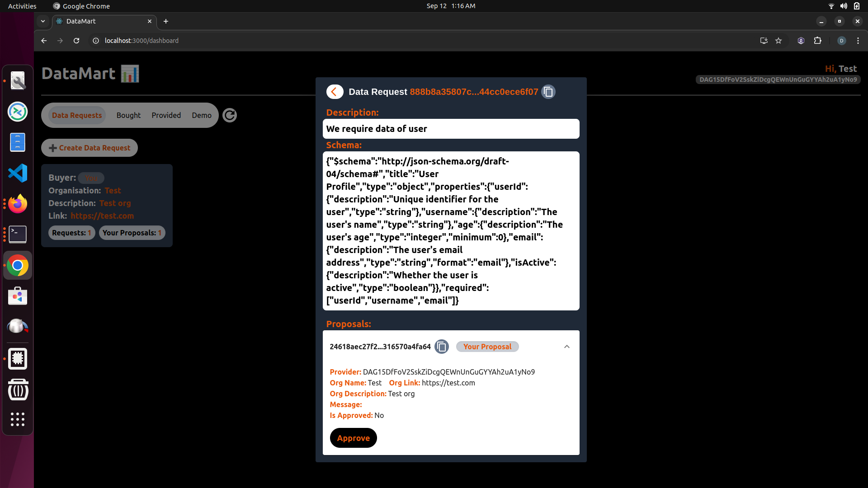
Task: Switch to the Bought tab
Action: tap(128, 115)
